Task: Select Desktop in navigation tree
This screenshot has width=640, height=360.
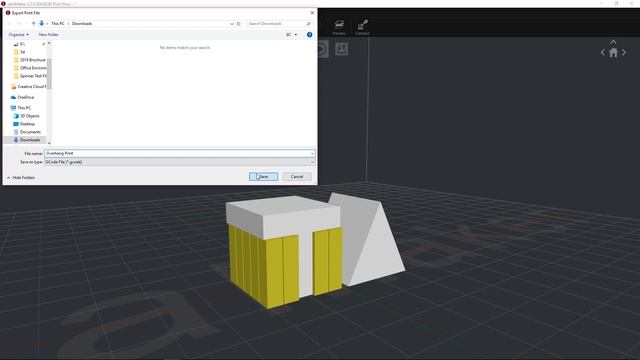Action: point(24,124)
